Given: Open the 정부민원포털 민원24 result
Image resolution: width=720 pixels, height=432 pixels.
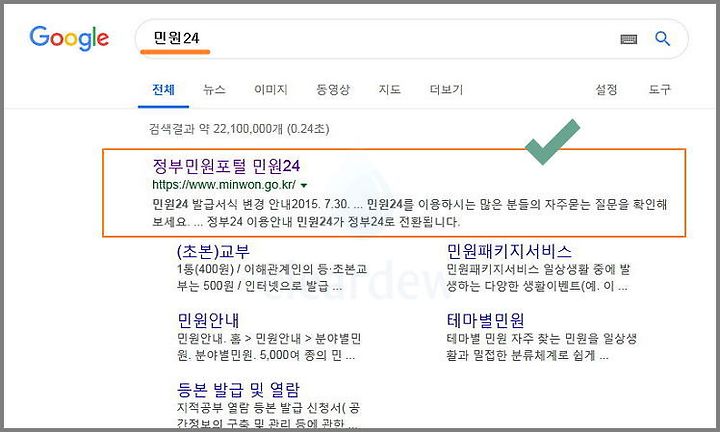Looking at the screenshot, I should point(226,166).
